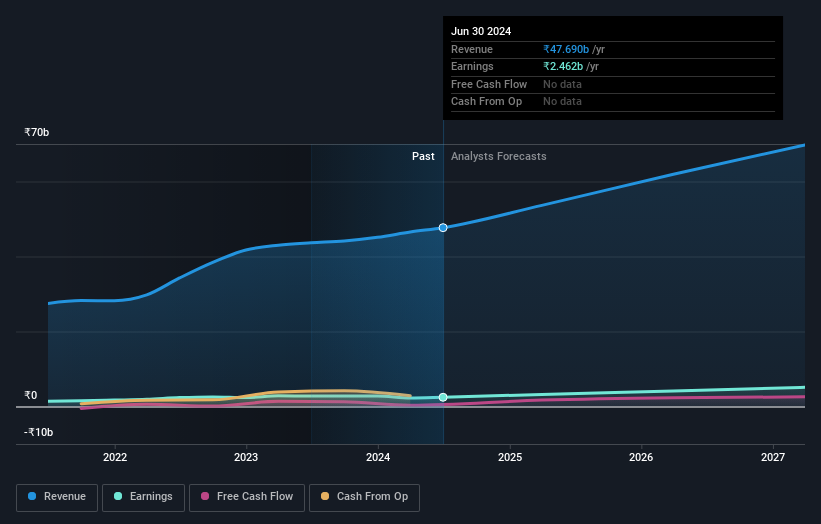Click the Revenue row label in tooltip
This screenshot has width=821, height=524.
pos(472,49)
